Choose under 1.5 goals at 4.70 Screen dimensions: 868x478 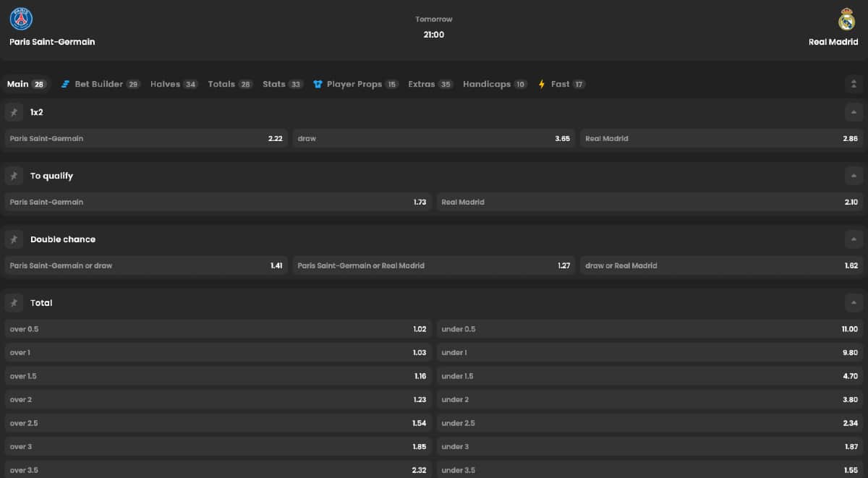[x=650, y=376]
